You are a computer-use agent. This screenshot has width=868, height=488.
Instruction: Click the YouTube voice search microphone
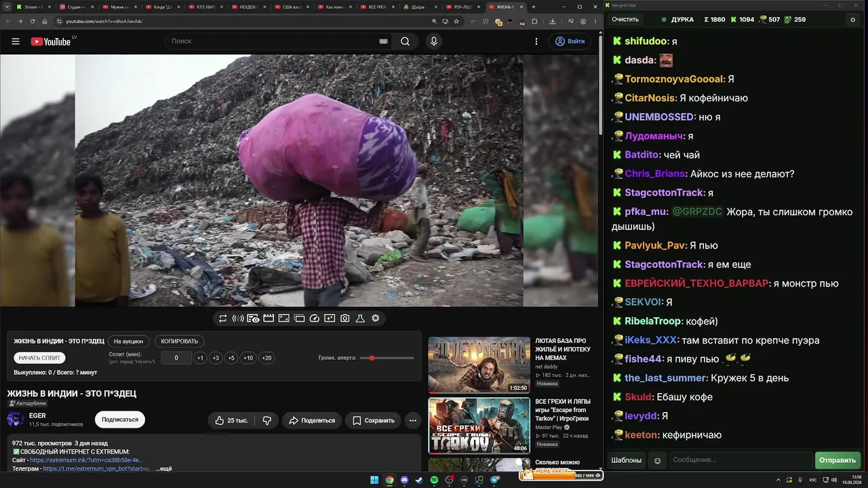point(434,41)
